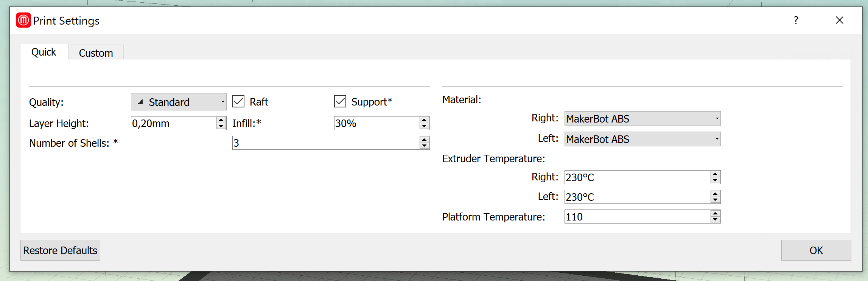Image resolution: width=868 pixels, height=281 pixels.
Task: Click the MakerBot logo icon in title bar
Action: pos(23,20)
